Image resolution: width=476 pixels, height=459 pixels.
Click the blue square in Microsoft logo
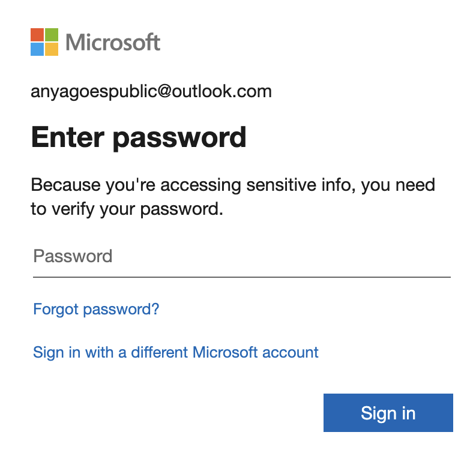pos(37,49)
